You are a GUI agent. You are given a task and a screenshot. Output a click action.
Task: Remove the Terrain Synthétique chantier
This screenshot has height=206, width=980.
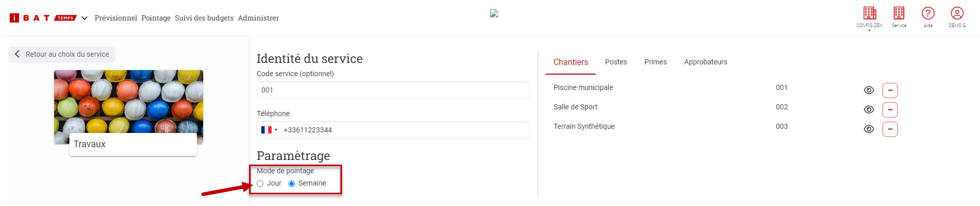click(x=890, y=129)
